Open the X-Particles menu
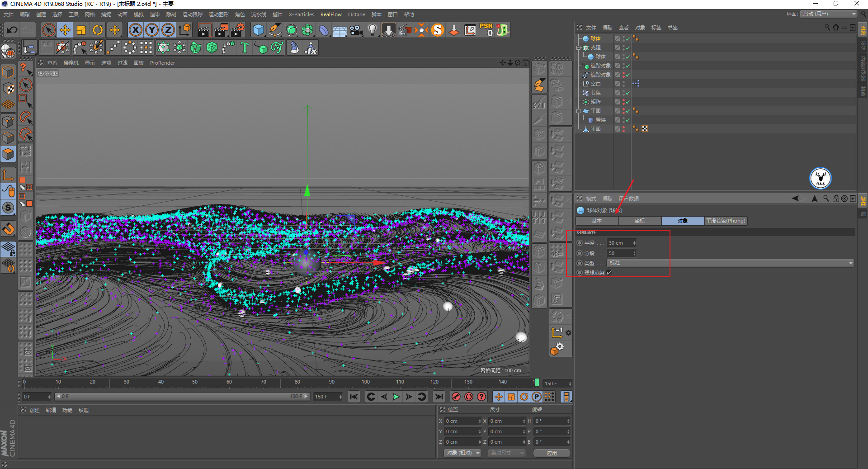The height and width of the screenshot is (469, 868). tap(301, 14)
